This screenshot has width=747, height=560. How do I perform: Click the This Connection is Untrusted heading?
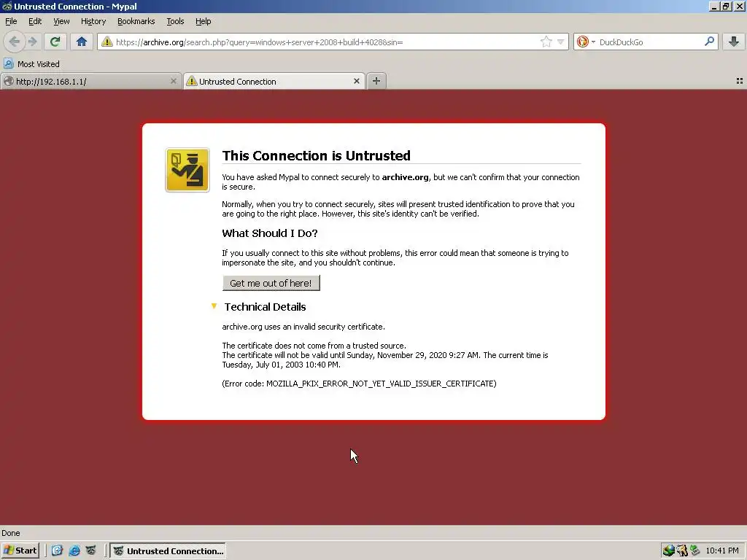tap(317, 156)
